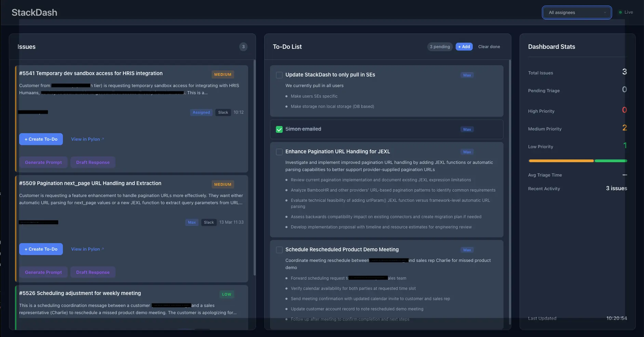Open the All assignees dropdown
644x337 pixels.
576,12
